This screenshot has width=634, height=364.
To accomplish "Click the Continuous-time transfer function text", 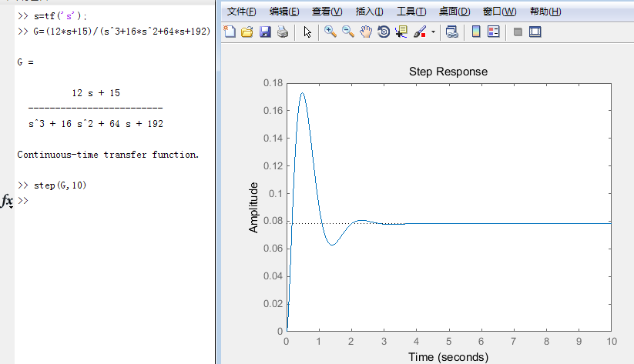I will coord(108,155).
